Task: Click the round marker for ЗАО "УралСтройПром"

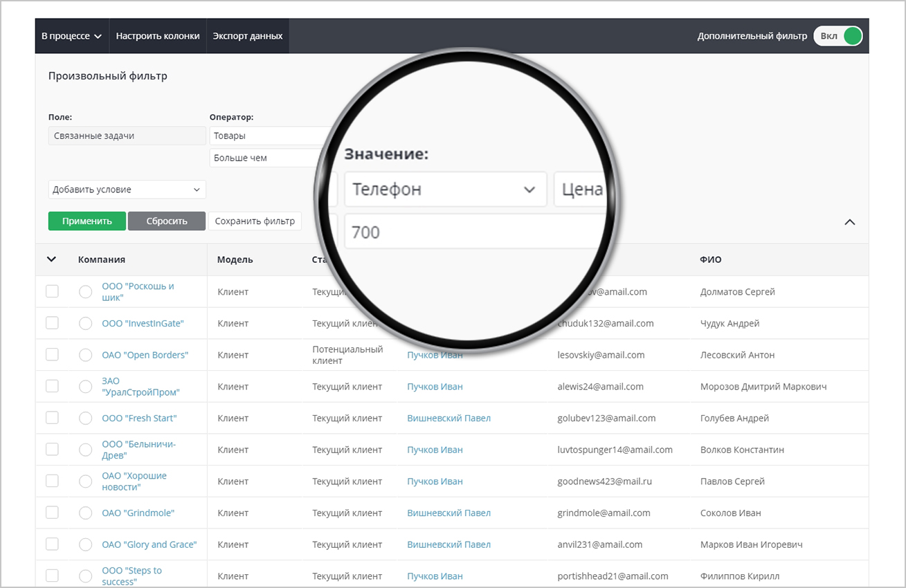Action: coord(86,387)
